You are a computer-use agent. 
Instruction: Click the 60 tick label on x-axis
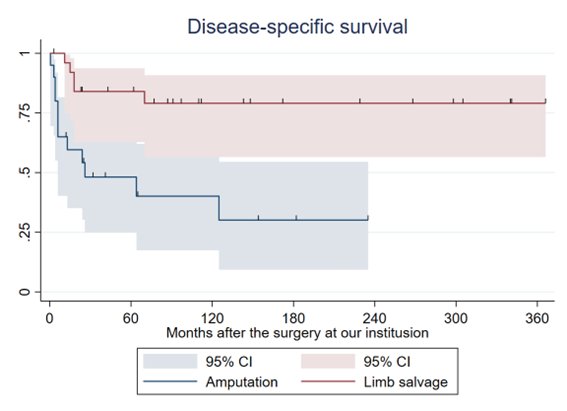tap(131, 318)
